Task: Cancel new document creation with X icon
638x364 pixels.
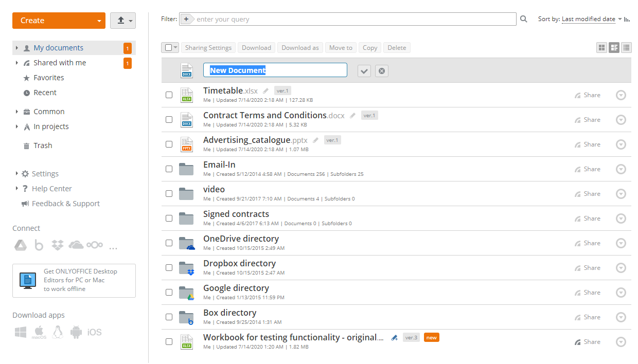Action: (382, 71)
